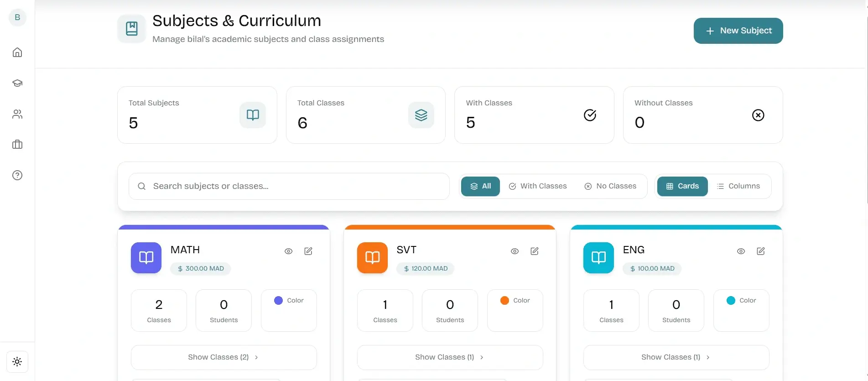
Task: Click the eye icon on MATH card
Action: tap(288, 251)
